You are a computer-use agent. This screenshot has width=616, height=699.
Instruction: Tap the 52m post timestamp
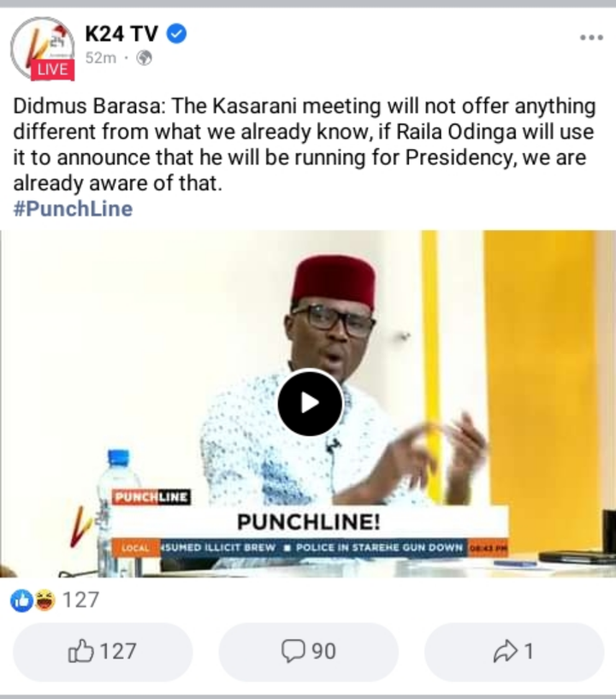[x=101, y=58]
